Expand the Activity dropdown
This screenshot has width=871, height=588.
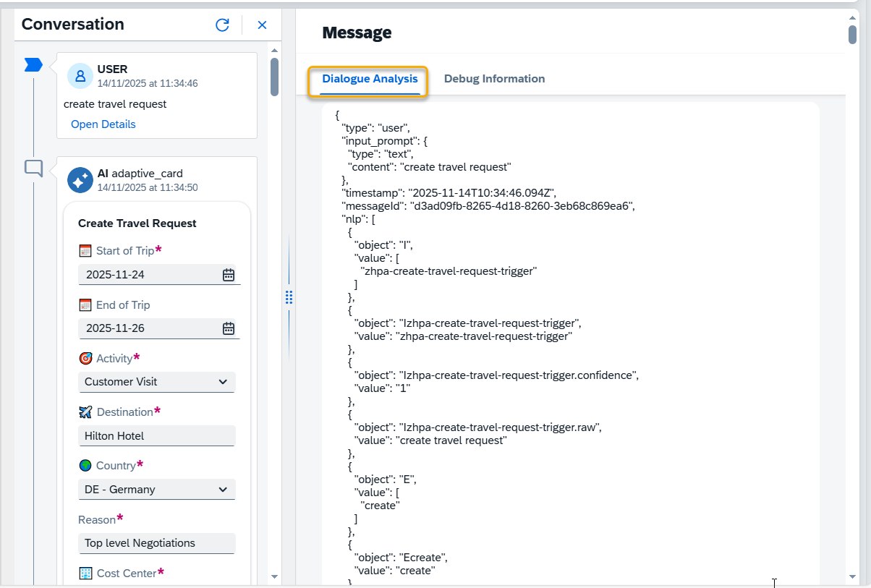coord(222,382)
